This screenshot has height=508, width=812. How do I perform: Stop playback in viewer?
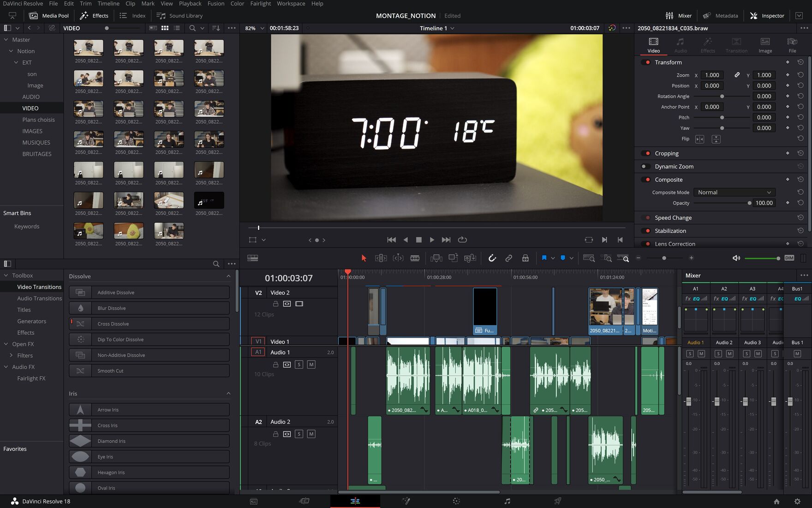tap(419, 240)
